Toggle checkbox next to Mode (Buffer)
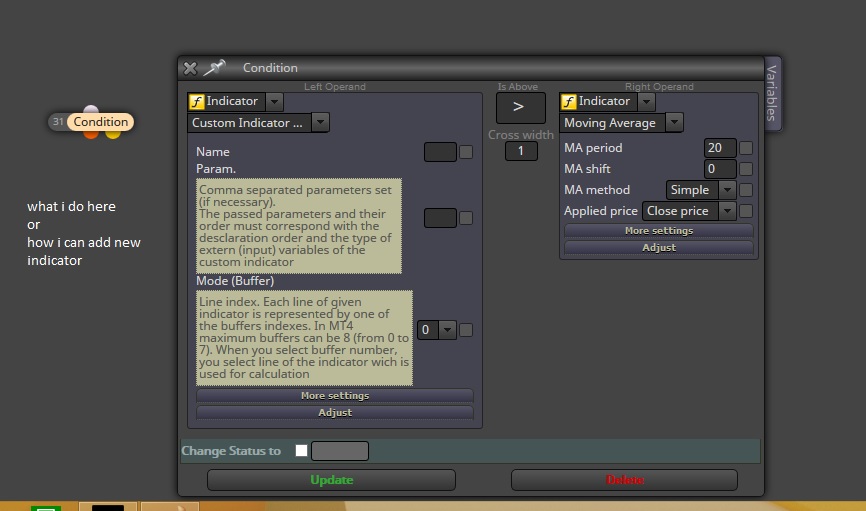This screenshot has width=866, height=511. click(466, 330)
